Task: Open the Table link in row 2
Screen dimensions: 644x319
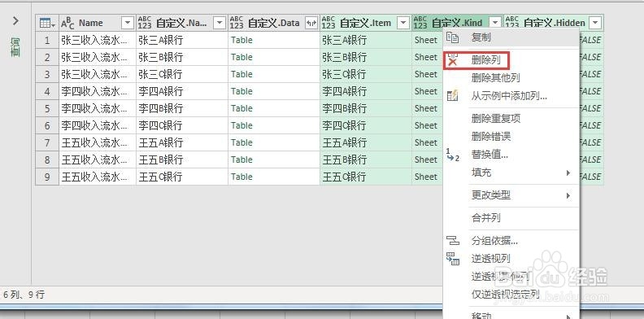Action: click(x=241, y=57)
